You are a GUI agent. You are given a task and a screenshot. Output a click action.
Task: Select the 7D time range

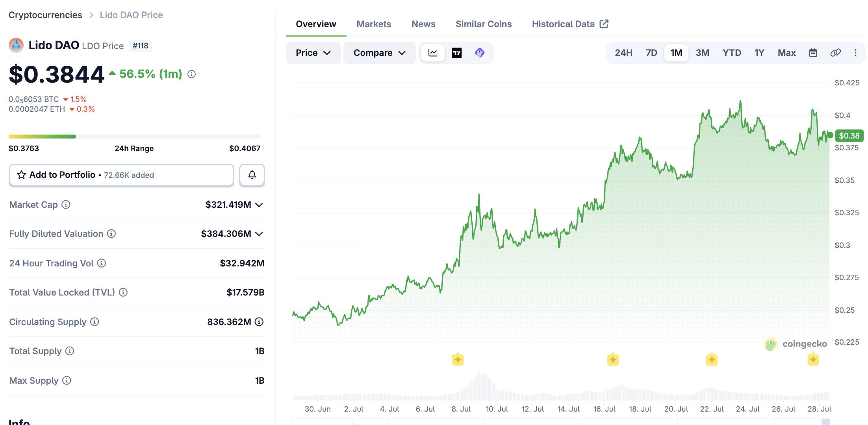tap(651, 53)
